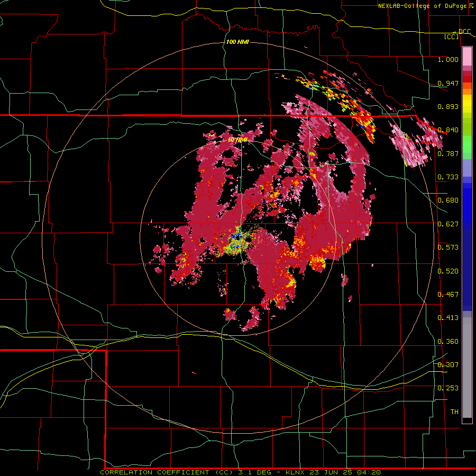Click the TH legend label
Viewport: 476px width, 476px height.
454,412
